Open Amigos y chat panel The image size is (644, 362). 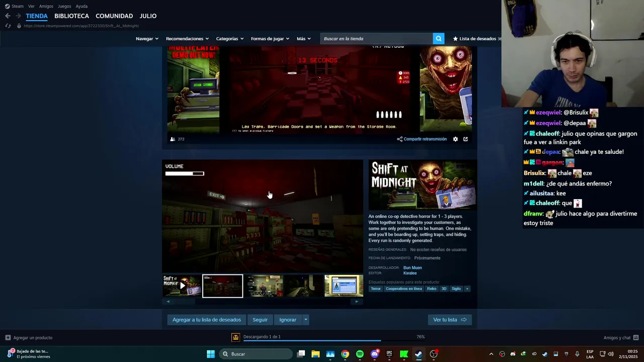coord(621,337)
